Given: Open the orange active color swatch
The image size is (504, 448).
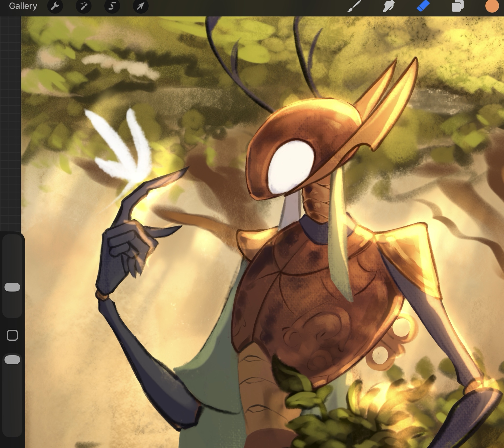Looking at the screenshot, I should click(492, 6).
